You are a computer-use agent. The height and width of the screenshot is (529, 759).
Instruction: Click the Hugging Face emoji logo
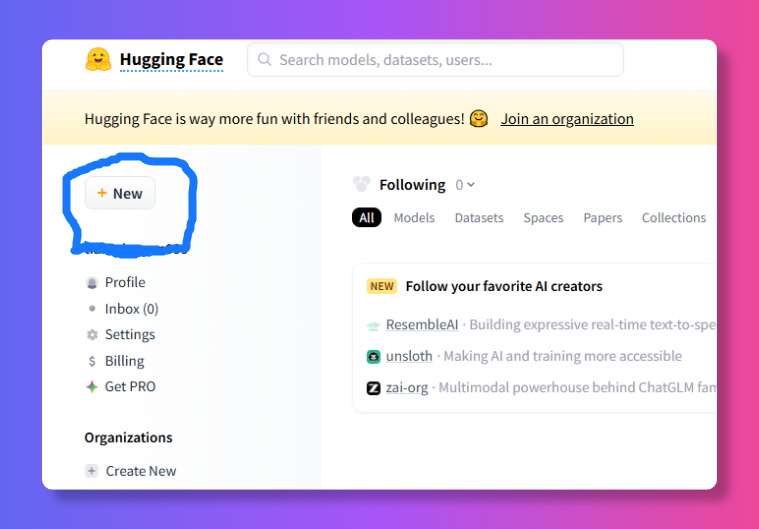98,59
